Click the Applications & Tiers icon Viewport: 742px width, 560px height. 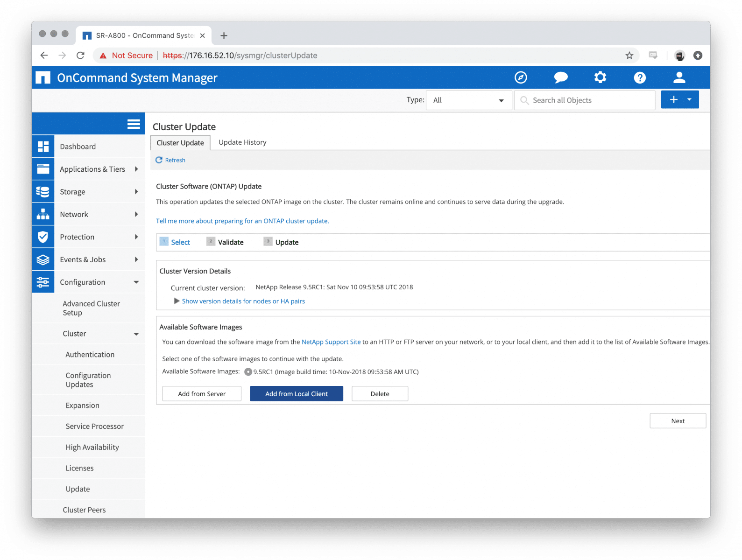coord(43,169)
